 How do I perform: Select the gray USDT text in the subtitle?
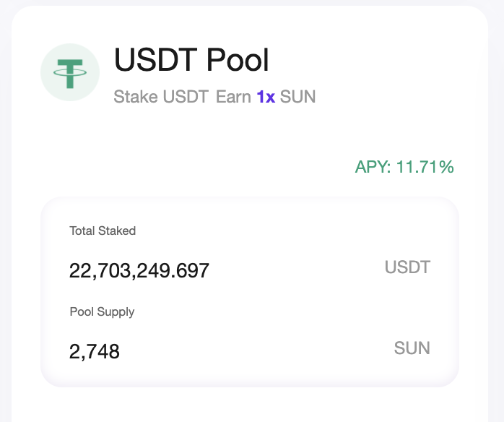(186, 97)
